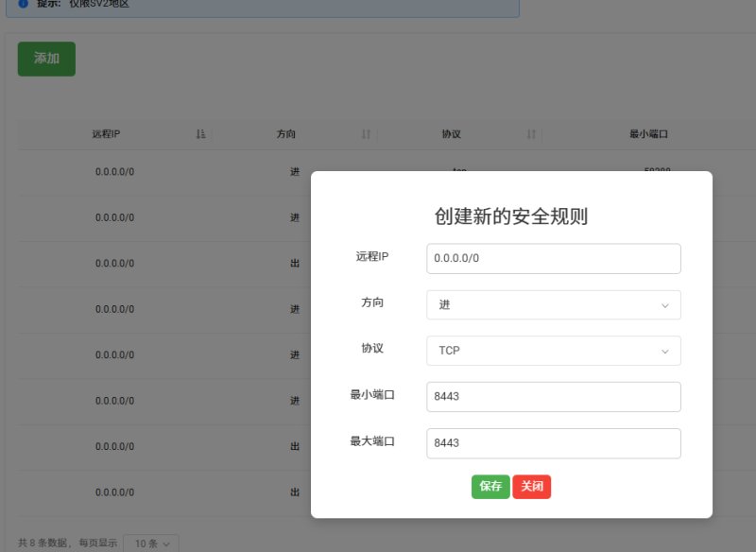Viewport: 756px width, 552px height.
Task: Focus the 最小端口 input field
Action: [x=554, y=397]
